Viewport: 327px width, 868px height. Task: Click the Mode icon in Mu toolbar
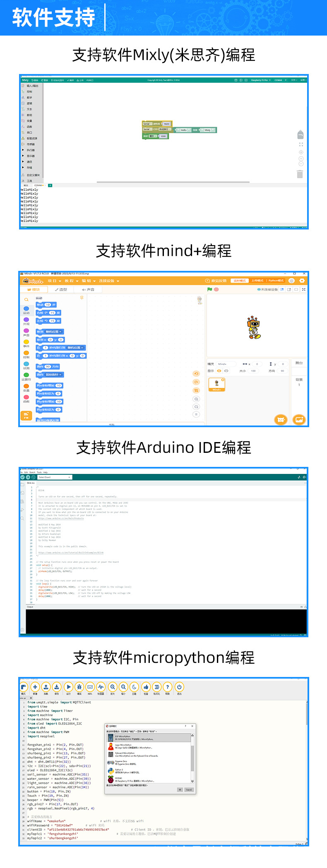[24, 687]
